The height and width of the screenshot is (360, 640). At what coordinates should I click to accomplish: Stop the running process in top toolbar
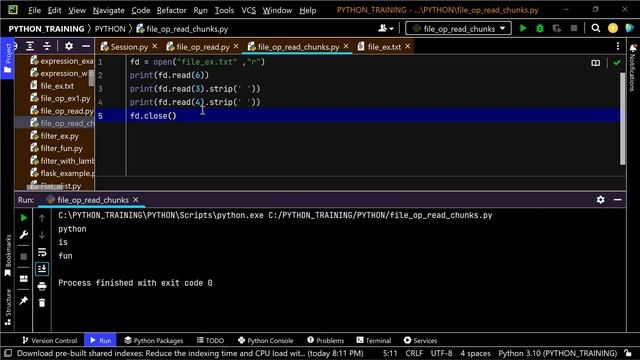(x=573, y=28)
